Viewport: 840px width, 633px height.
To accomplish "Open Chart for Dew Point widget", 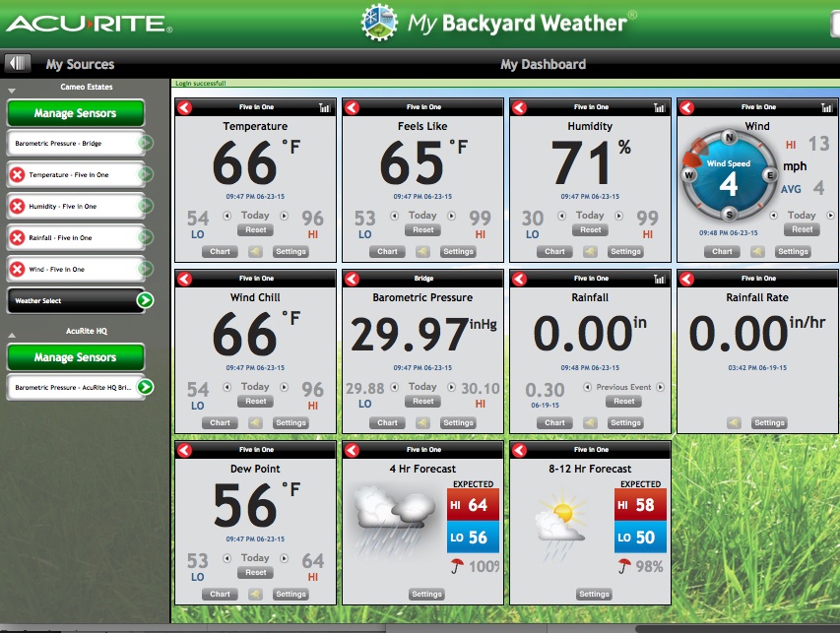I will point(220,594).
